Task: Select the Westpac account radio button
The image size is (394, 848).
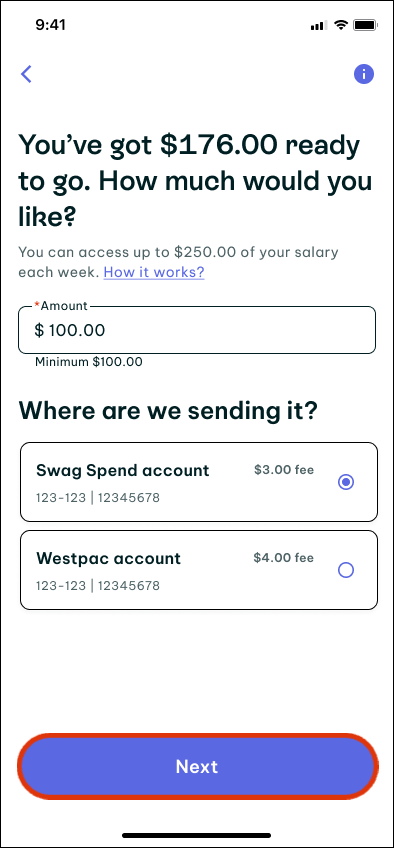Action: [x=345, y=570]
